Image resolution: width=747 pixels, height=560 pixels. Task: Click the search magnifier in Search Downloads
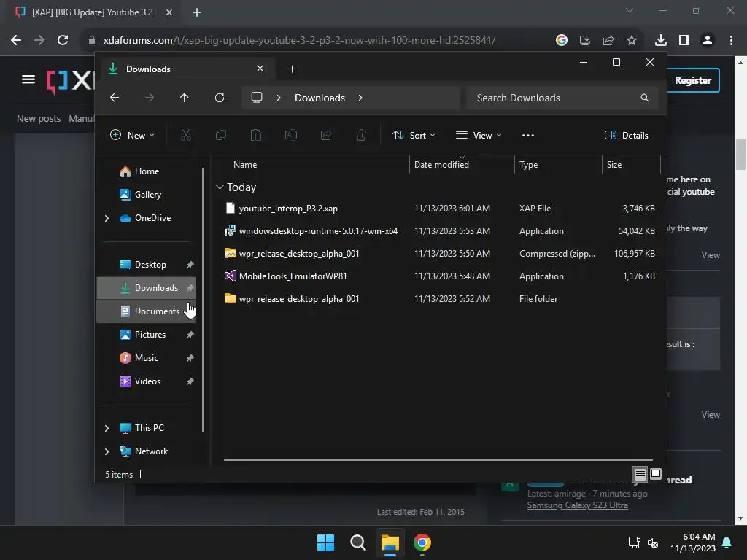click(x=645, y=98)
